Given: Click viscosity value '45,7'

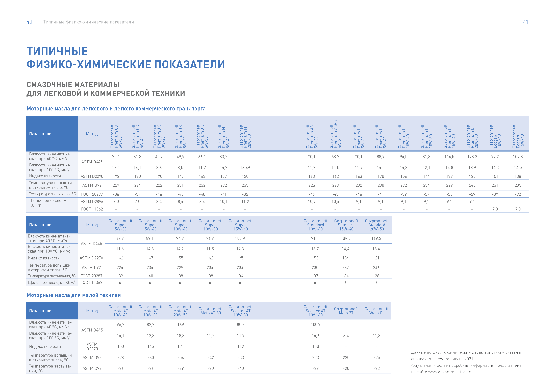Looking at the screenshot, I should click(x=159, y=157).
